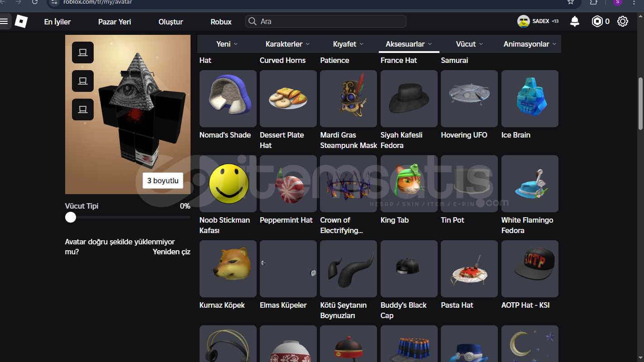Expand the Vücut dropdown tab

click(x=470, y=44)
